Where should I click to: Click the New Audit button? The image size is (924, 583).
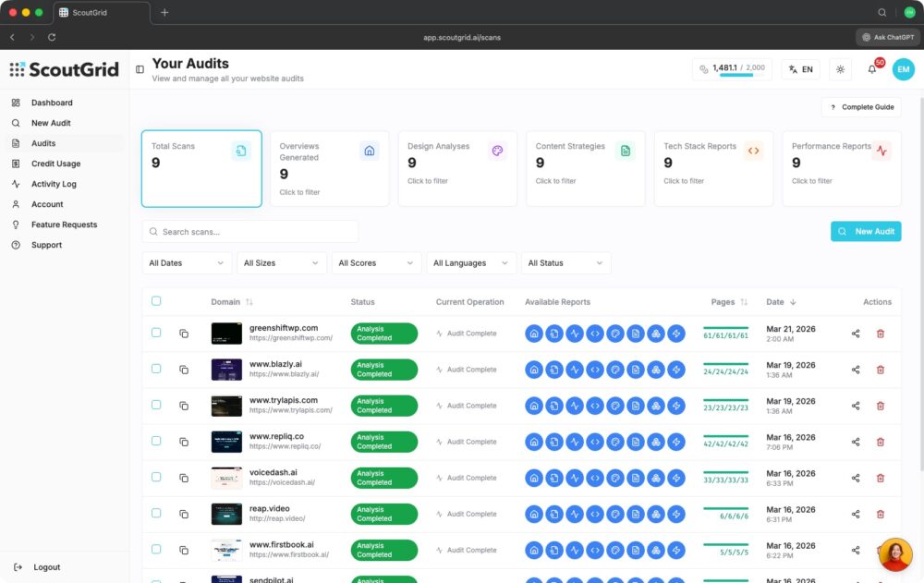[x=866, y=231]
